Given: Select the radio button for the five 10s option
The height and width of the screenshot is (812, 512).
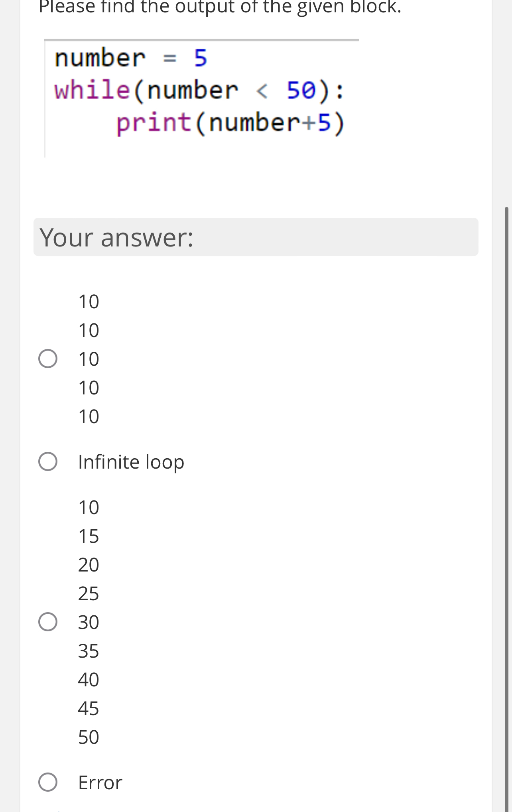Looking at the screenshot, I should tap(47, 358).
